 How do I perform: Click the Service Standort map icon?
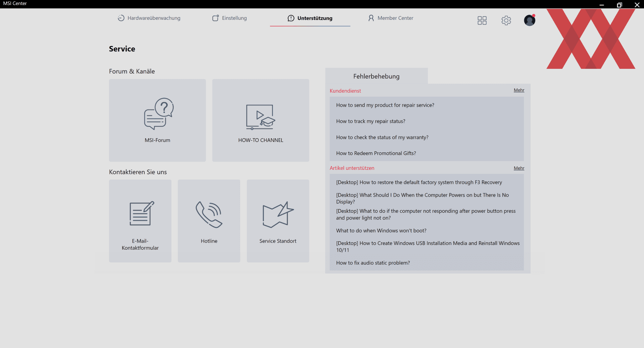[x=278, y=215]
